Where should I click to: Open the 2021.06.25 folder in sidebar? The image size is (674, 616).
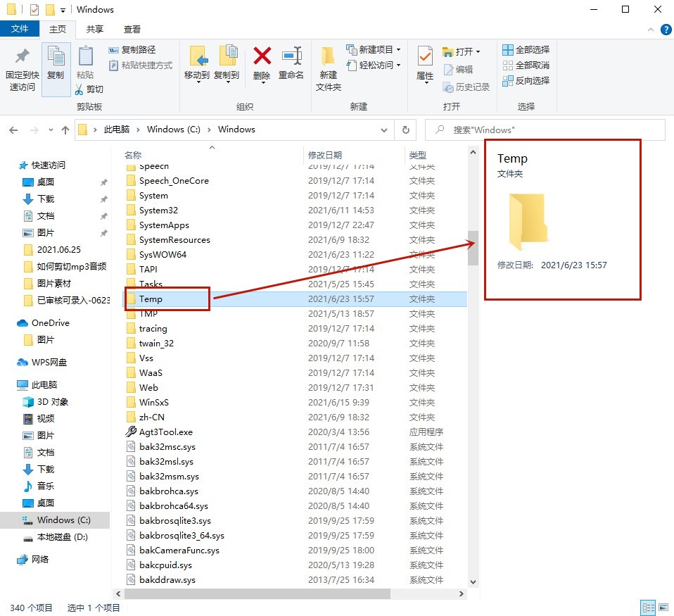[x=53, y=250]
